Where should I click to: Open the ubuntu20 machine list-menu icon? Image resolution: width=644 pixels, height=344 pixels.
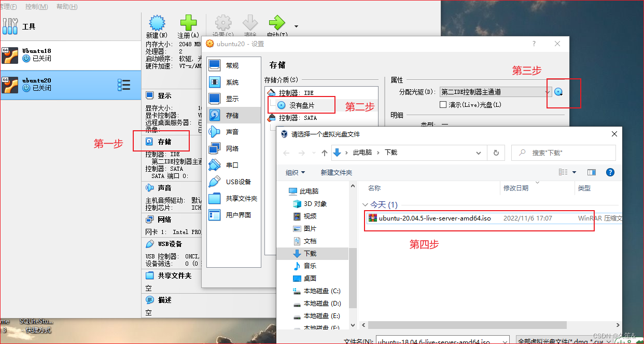click(123, 85)
